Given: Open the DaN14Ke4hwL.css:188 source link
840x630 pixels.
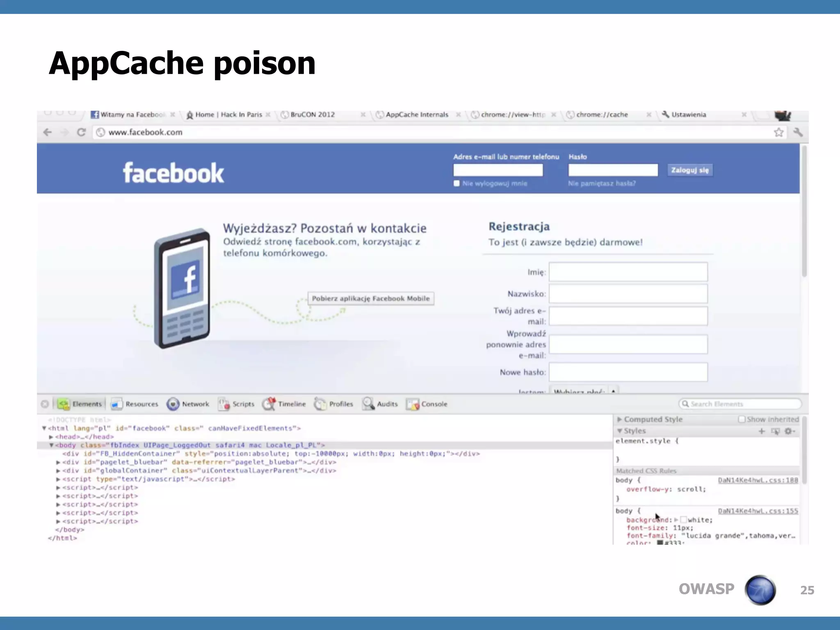Looking at the screenshot, I should [758, 480].
